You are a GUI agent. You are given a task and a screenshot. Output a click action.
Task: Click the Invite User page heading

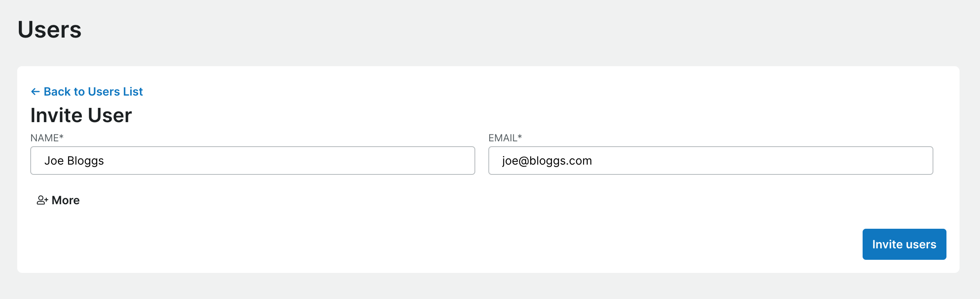[x=81, y=115]
